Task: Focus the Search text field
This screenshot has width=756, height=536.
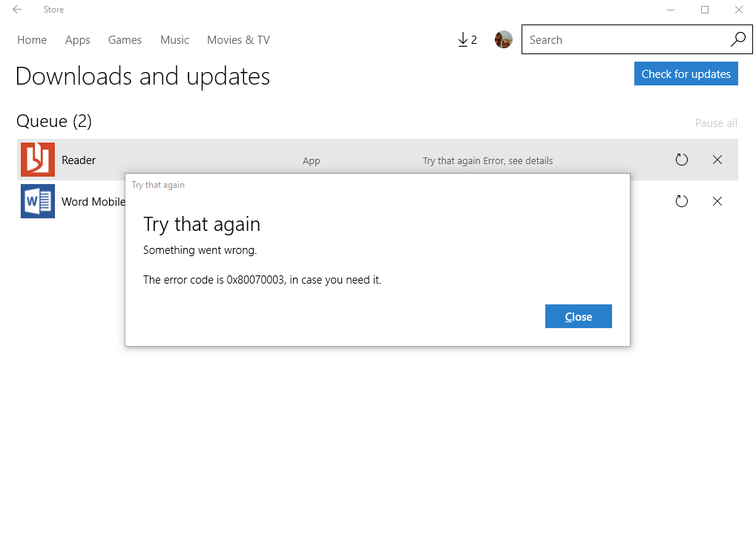Action: click(x=623, y=40)
